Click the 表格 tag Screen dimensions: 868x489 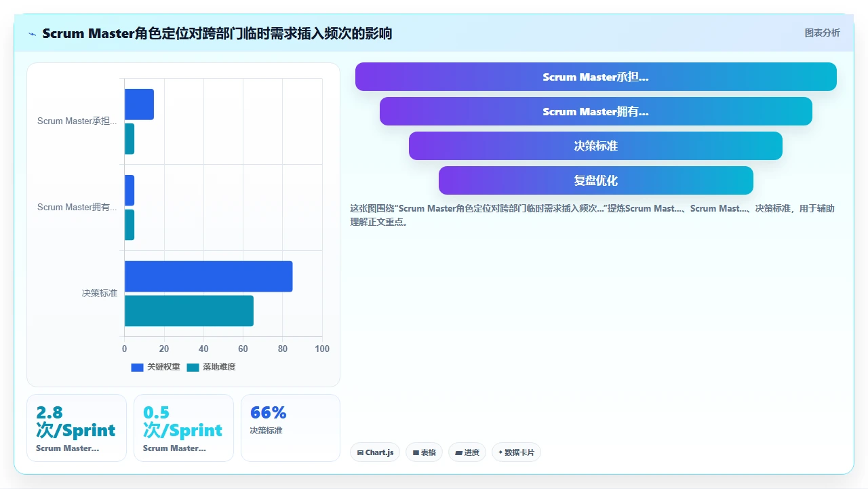424,452
